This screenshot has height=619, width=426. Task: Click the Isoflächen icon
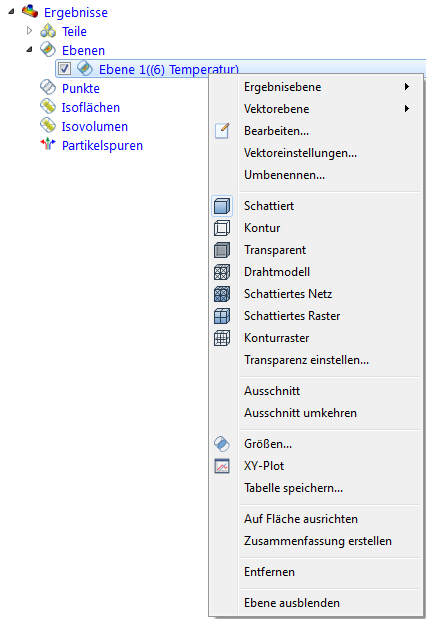48,106
